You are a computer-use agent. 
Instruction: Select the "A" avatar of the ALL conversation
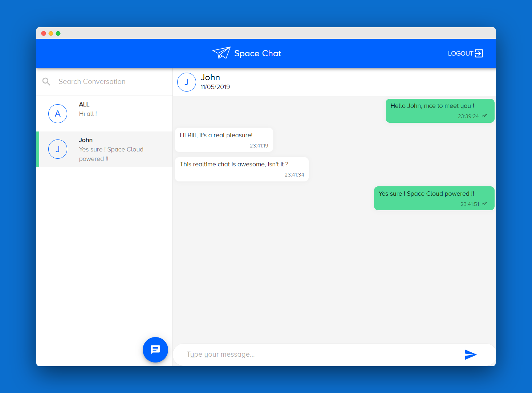tap(57, 113)
